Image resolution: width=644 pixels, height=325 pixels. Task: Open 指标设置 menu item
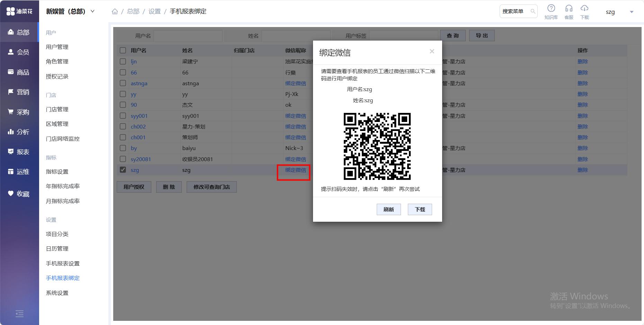(57, 172)
